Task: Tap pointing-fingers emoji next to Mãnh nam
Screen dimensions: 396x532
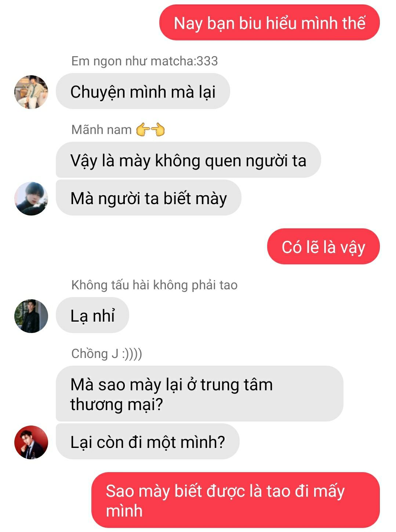Action: (150, 130)
